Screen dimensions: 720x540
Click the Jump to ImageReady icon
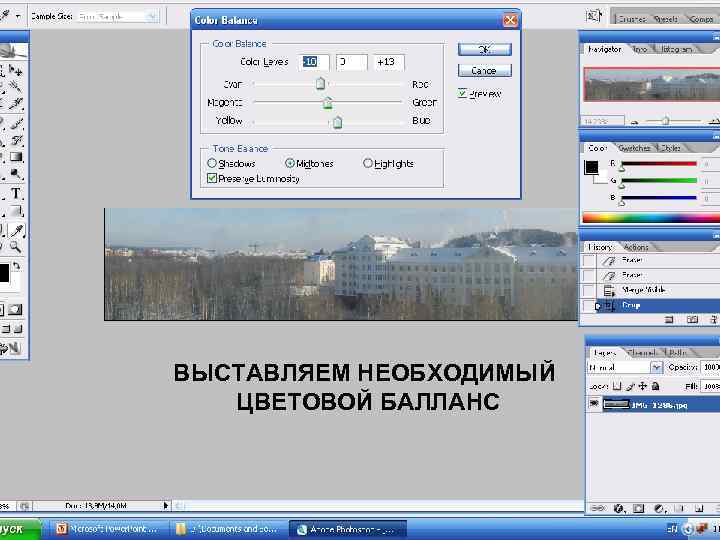[x=10, y=348]
